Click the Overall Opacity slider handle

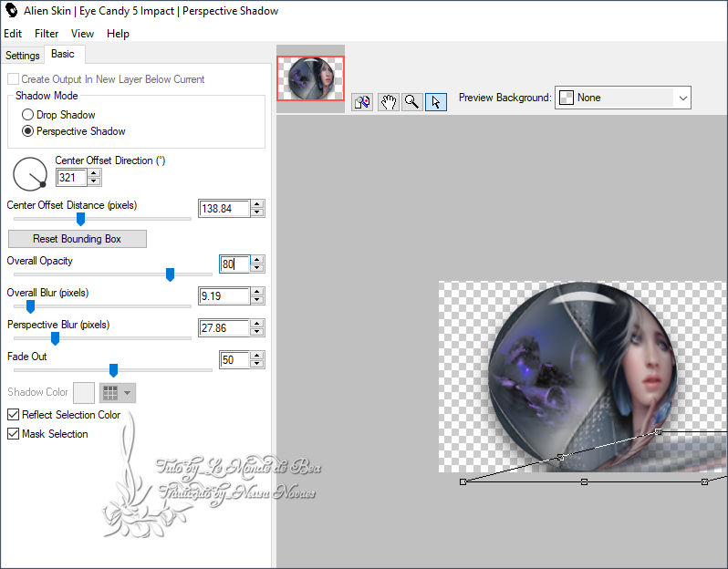tap(171, 274)
